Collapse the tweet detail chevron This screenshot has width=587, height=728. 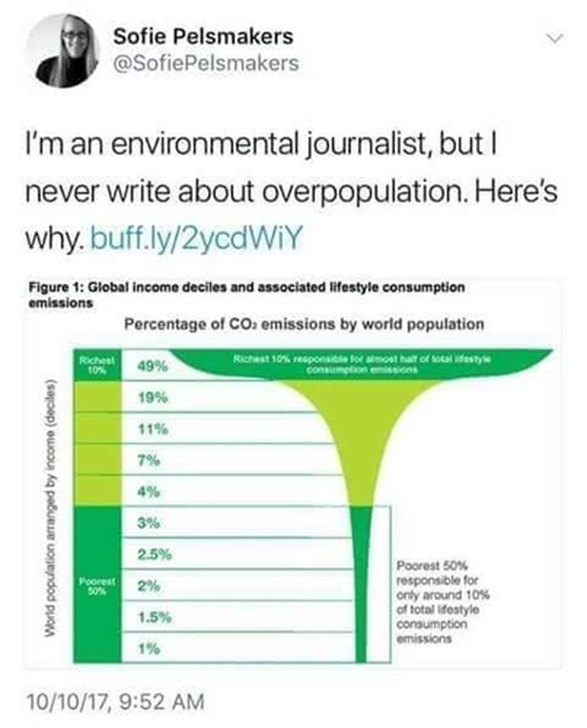[x=553, y=38]
